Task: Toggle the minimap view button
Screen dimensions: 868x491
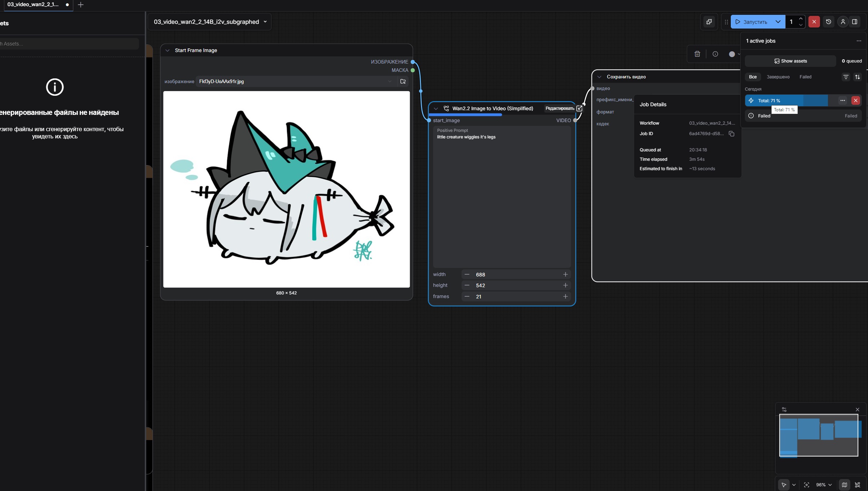Action: (844, 485)
